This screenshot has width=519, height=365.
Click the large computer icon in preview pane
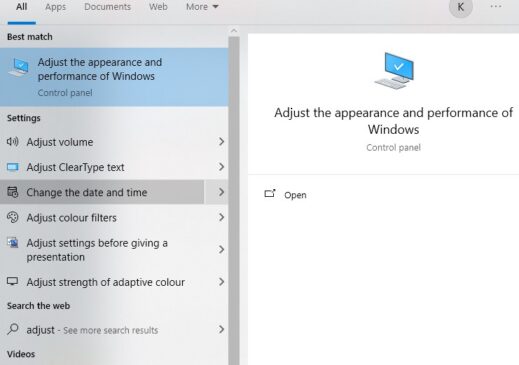[394, 71]
